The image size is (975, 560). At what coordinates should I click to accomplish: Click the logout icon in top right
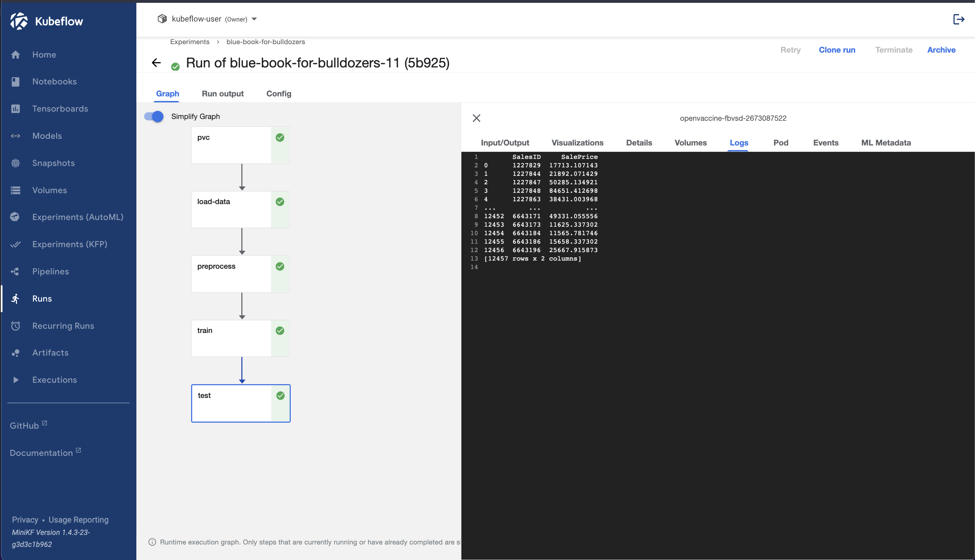958,19
